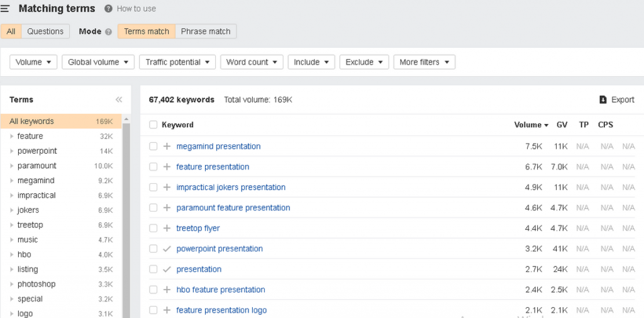Switch to the Questions tab
Viewport: 644px width, 318px height.
tap(45, 31)
